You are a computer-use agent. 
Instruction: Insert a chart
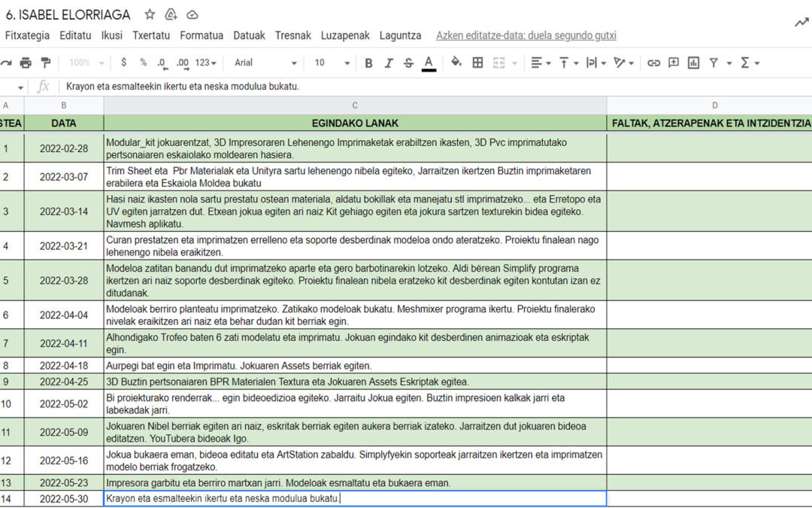click(x=693, y=62)
